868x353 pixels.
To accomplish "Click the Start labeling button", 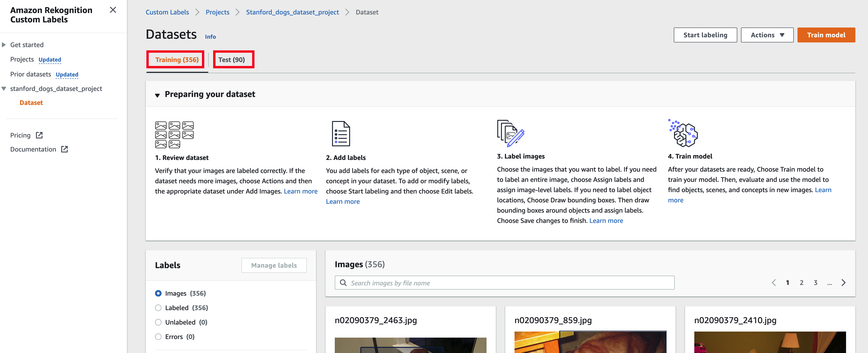I will [x=705, y=35].
